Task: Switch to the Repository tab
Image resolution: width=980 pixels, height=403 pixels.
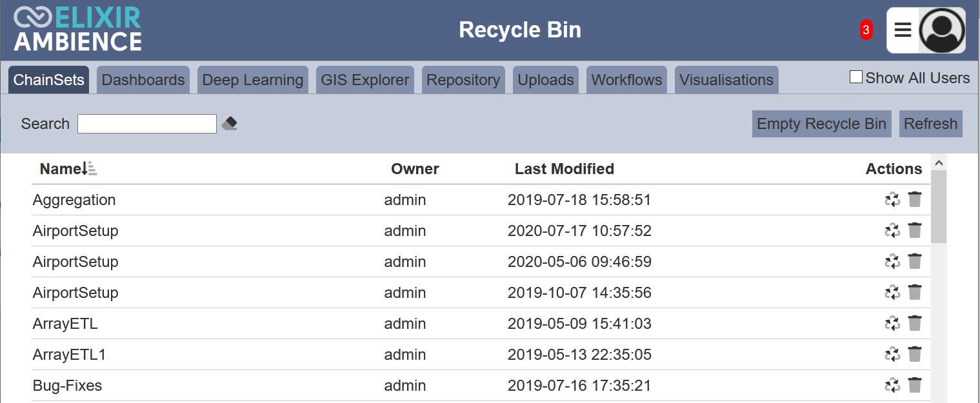Action: [x=463, y=80]
